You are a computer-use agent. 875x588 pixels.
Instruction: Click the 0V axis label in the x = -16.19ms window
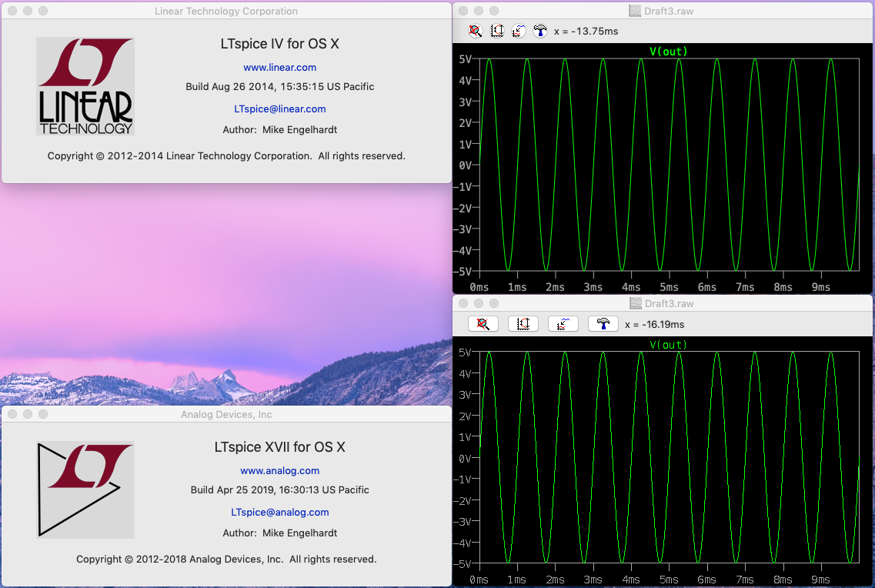click(465, 459)
